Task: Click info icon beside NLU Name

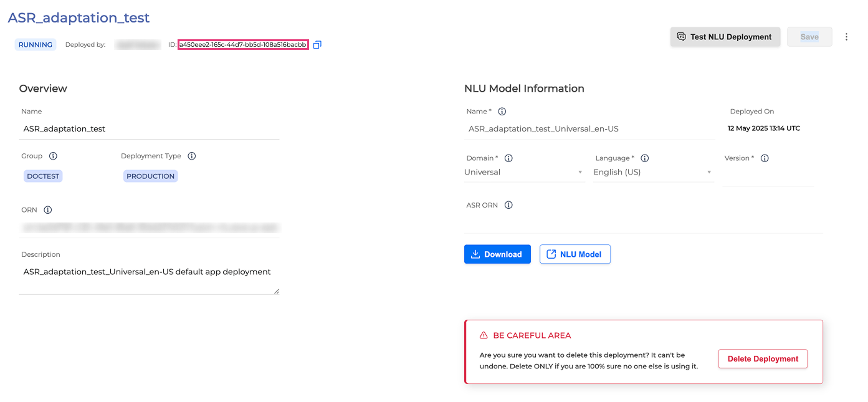Action: [502, 112]
